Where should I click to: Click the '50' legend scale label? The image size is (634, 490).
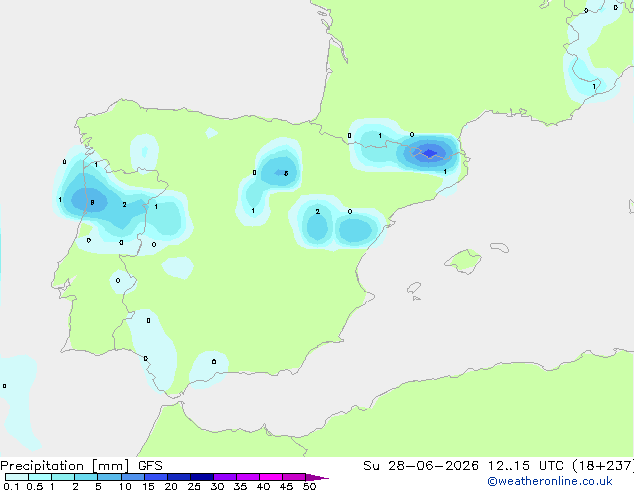(x=309, y=486)
